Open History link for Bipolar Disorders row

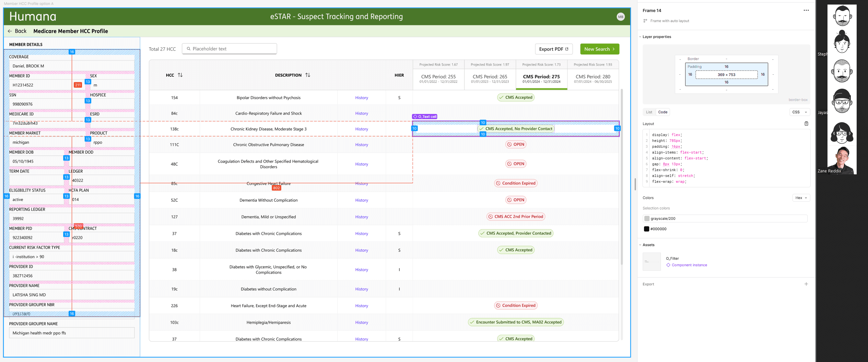coord(361,97)
